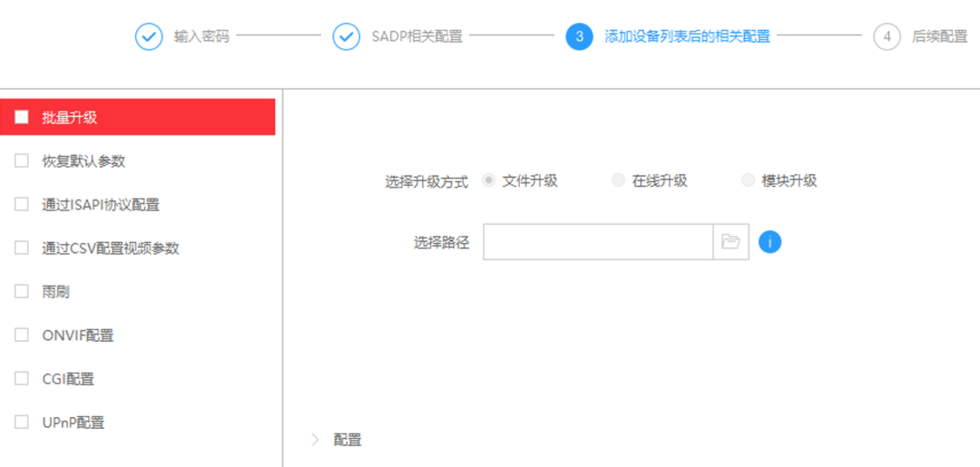This screenshot has width=980, height=467.
Task: Click the 添加设备列表后的相关配置 step label
Action: 687,36
